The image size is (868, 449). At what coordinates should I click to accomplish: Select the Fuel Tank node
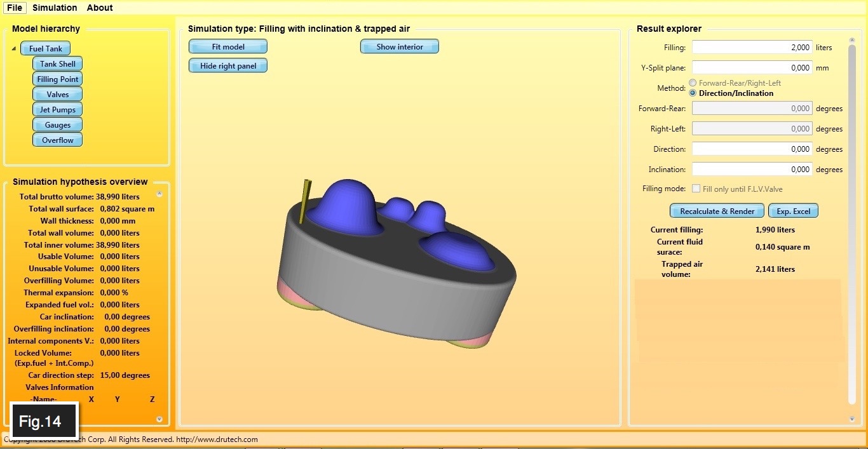[x=45, y=49]
